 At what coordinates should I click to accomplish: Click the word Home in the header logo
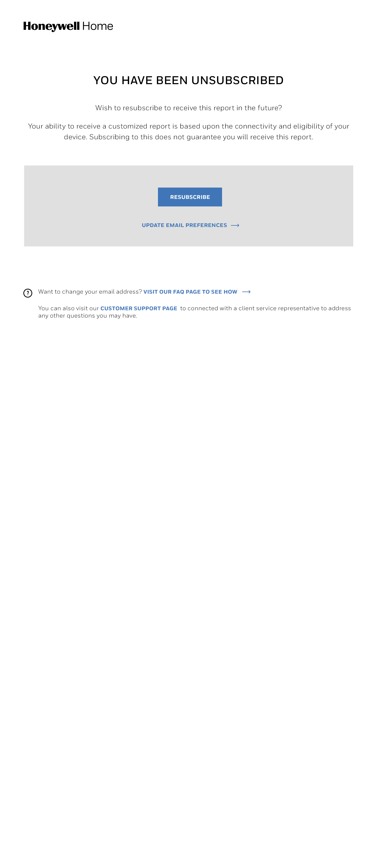pos(98,26)
